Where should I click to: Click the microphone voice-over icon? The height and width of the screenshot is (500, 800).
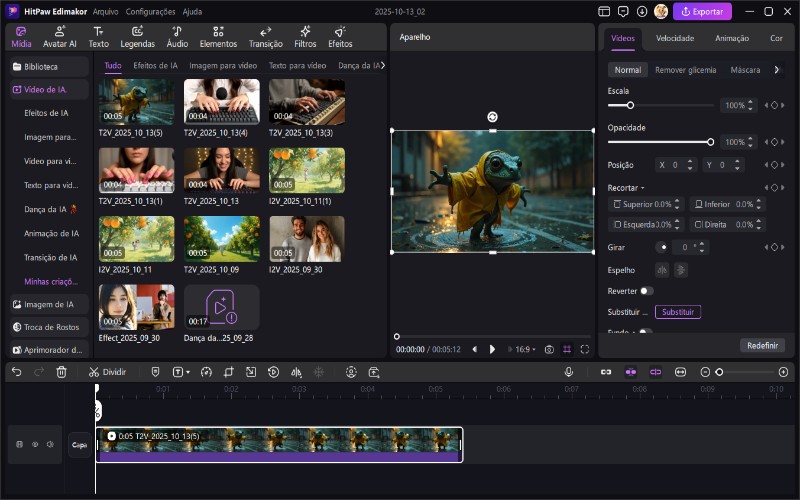(x=569, y=372)
